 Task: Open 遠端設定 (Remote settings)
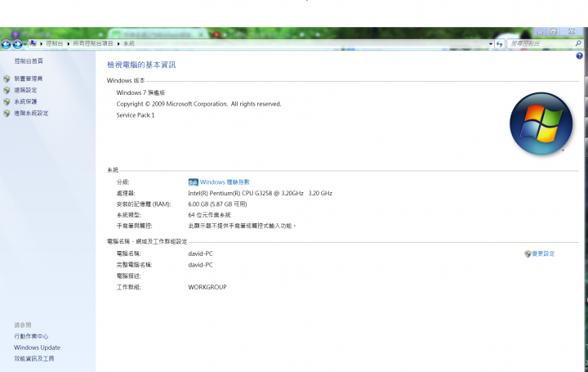pos(25,90)
